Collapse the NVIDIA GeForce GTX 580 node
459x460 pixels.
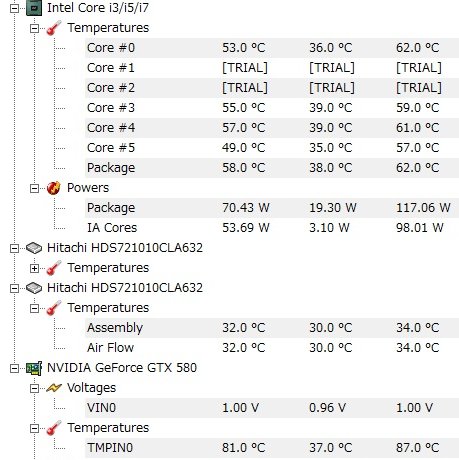14,368
